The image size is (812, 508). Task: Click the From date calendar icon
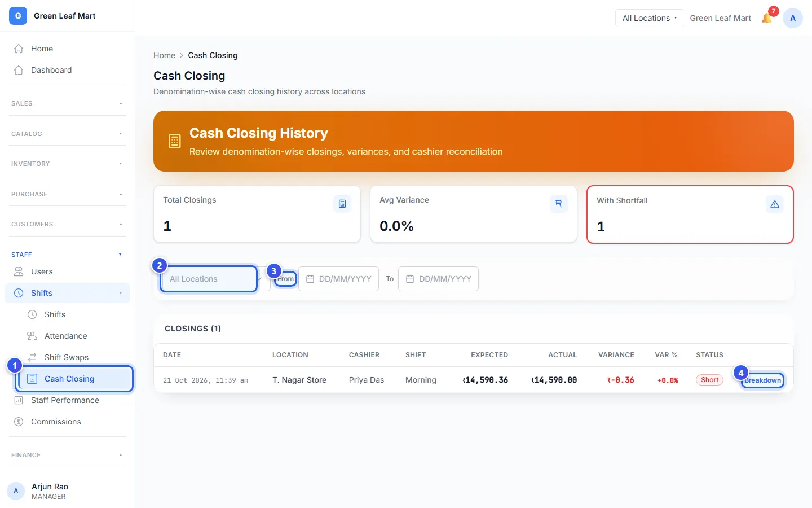click(310, 279)
